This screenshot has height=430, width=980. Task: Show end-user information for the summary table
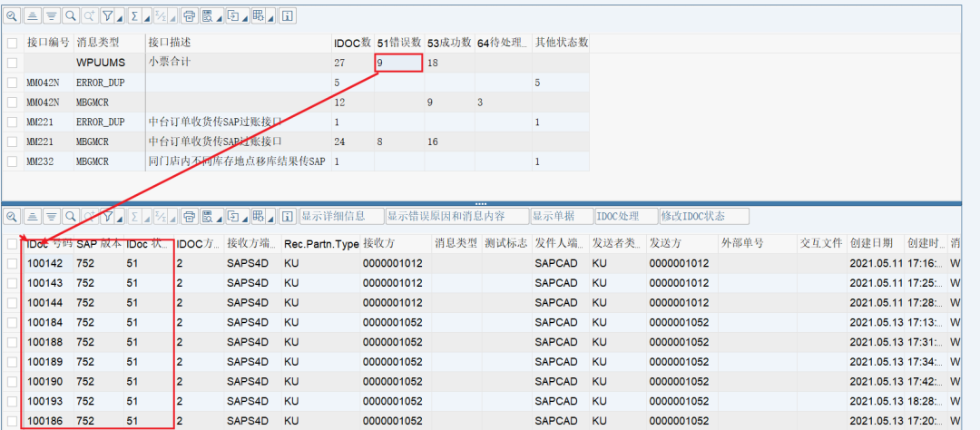(x=288, y=15)
